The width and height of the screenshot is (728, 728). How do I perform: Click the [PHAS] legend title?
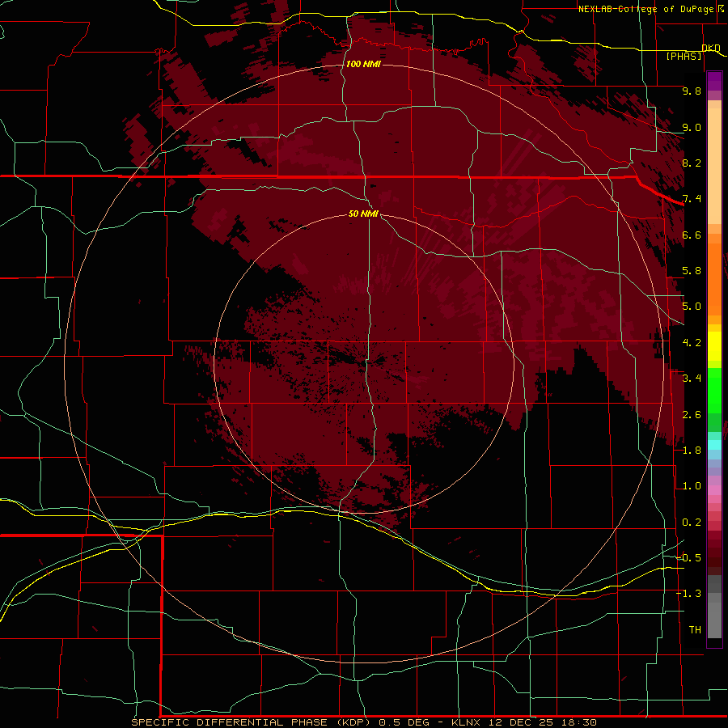click(684, 56)
